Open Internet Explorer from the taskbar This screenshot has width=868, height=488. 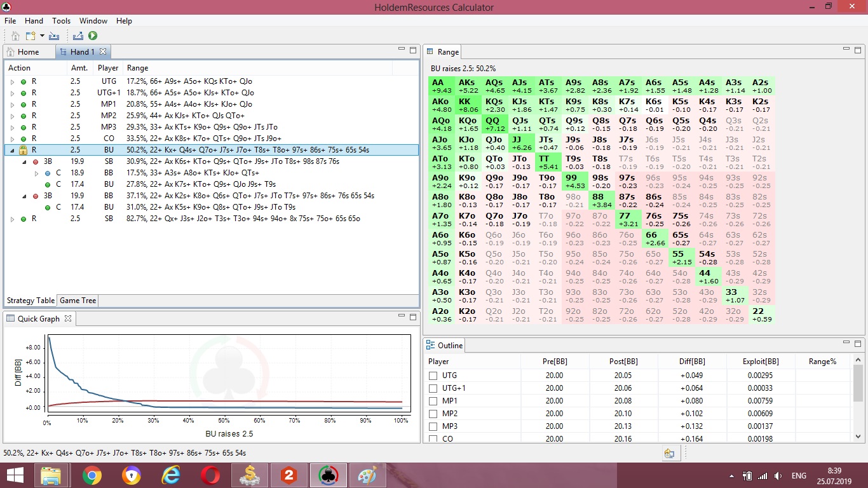(170, 475)
